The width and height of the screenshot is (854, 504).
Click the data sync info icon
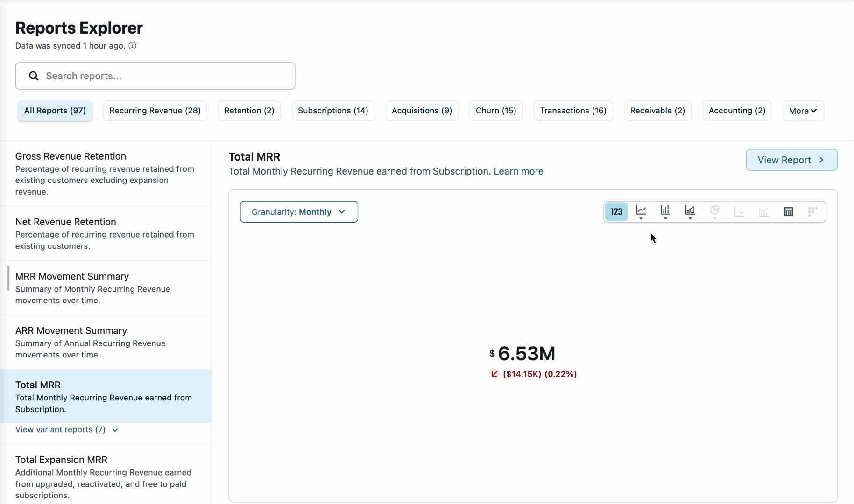[133, 46]
